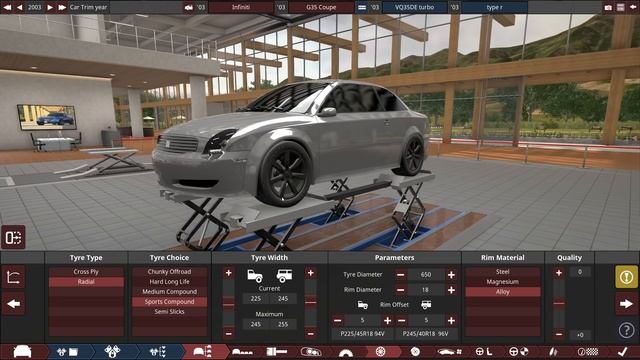
Task: Select Alloy rim material
Action: coord(502,292)
